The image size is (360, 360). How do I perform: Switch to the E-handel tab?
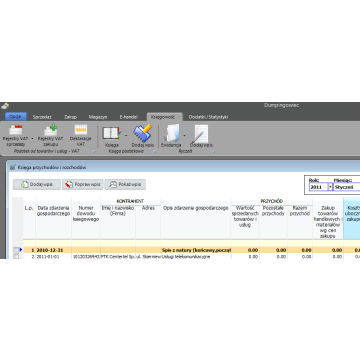(x=129, y=117)
